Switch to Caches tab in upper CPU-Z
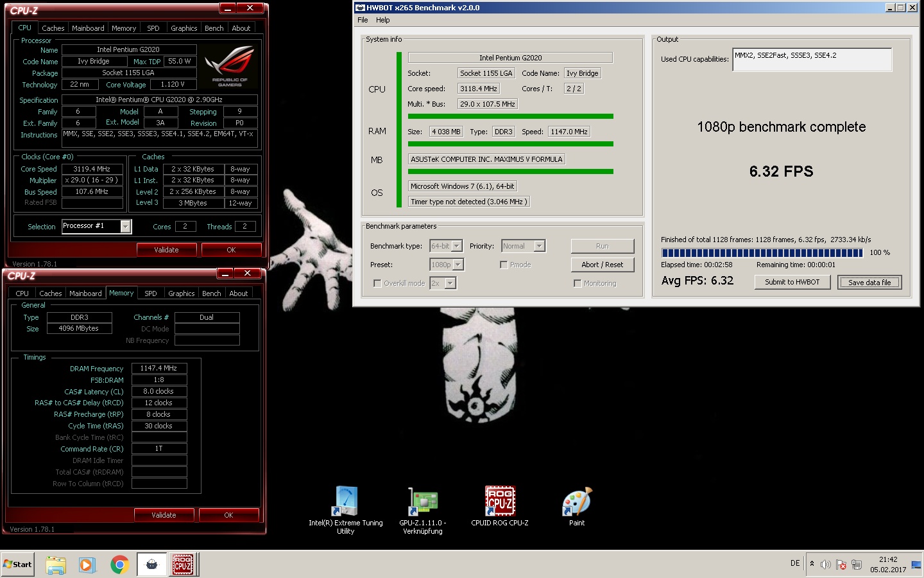The height and width of the screenshot is (578, 924). (53, 28)
